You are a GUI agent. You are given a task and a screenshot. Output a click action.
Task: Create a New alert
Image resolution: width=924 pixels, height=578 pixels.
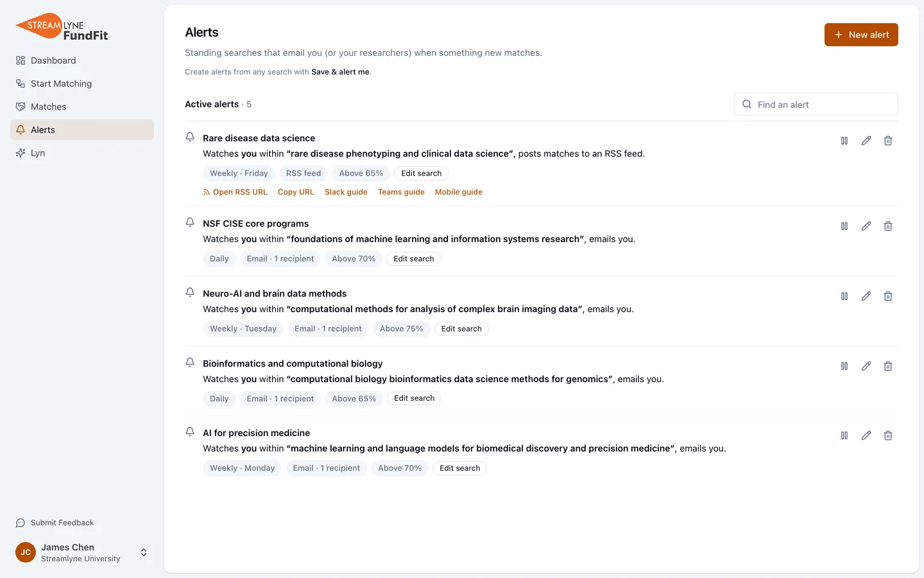point(861,35)
